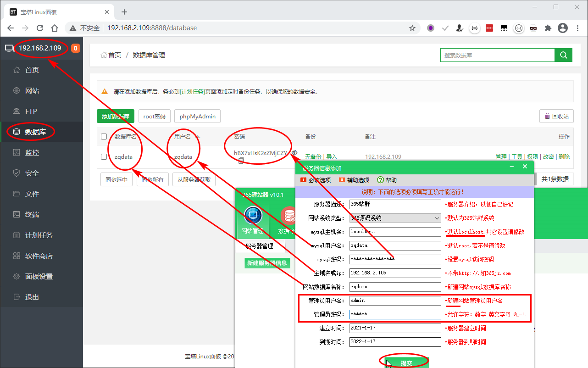Screen dimensions: 588x368
Task: Open phpMyAdmin via its button
Action: [198, 117]
